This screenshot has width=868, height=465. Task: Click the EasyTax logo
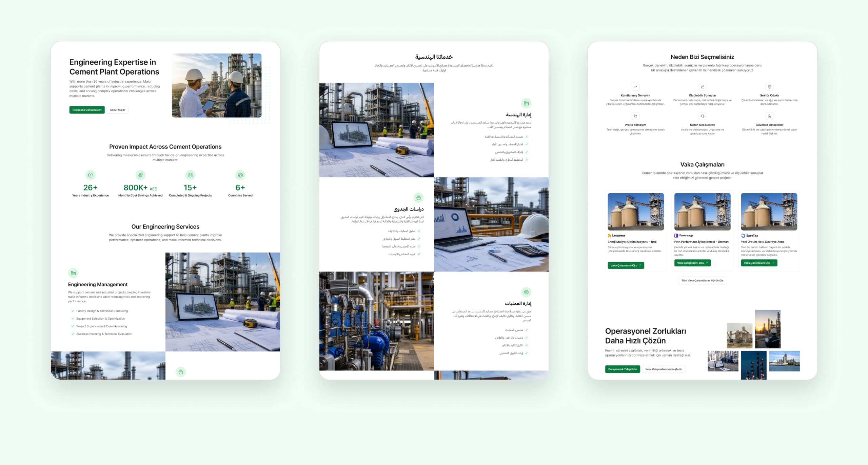click(x=750, y=236)
